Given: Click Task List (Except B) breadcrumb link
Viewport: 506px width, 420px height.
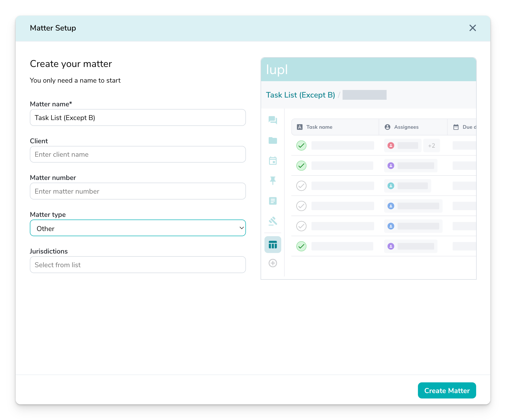Looking at the screenshot, I should tap(300, 95).
